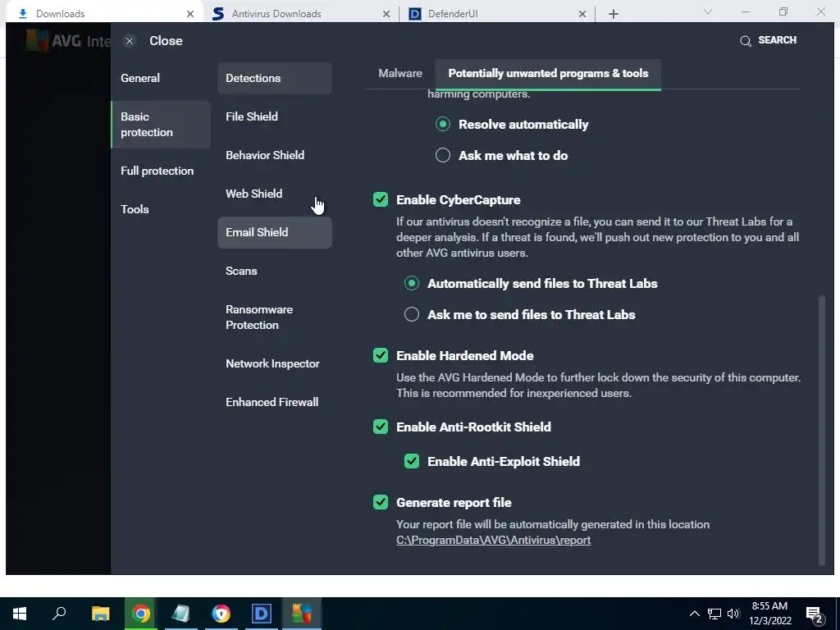This screenshot has height=630, width=840.
Task: Click the Close label in AVG settings
Action: pos(166,41)
